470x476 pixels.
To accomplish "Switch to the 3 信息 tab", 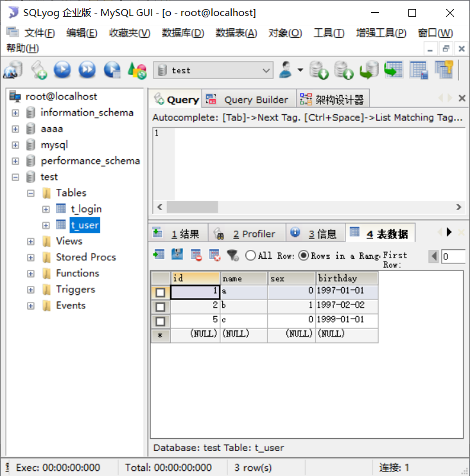I will pyautogui.click(x=315, y=233).
